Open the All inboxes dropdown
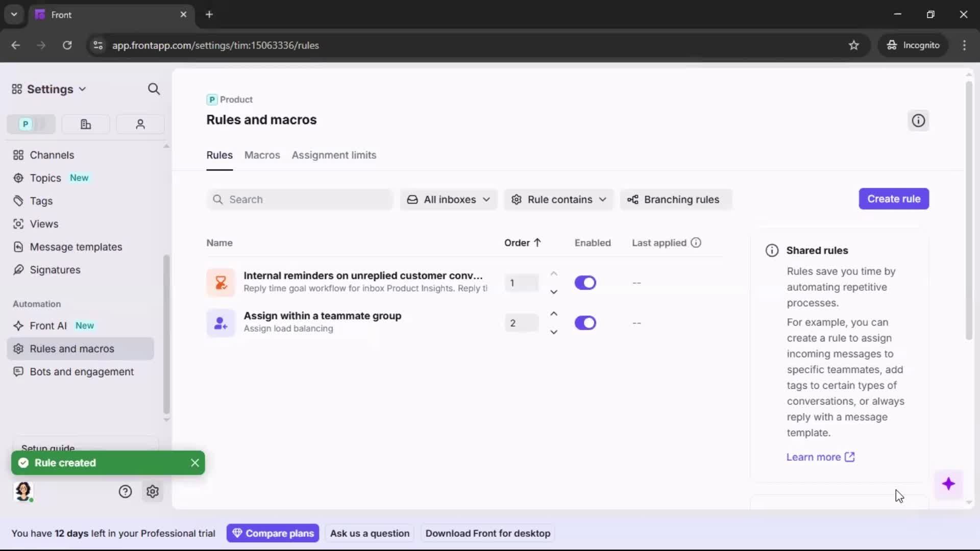Viewport: 980px width, 551px height. coord(448,199)
